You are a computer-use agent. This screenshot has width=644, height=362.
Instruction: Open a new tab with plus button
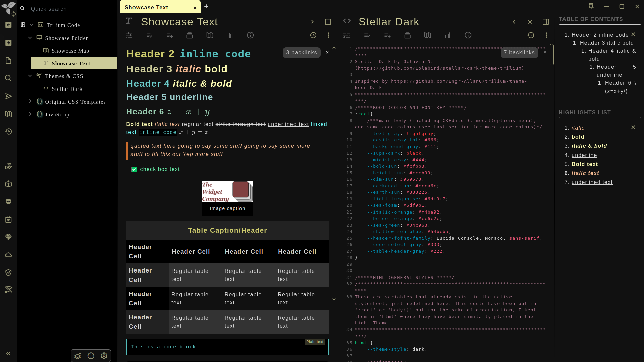(x=206, y=6)
